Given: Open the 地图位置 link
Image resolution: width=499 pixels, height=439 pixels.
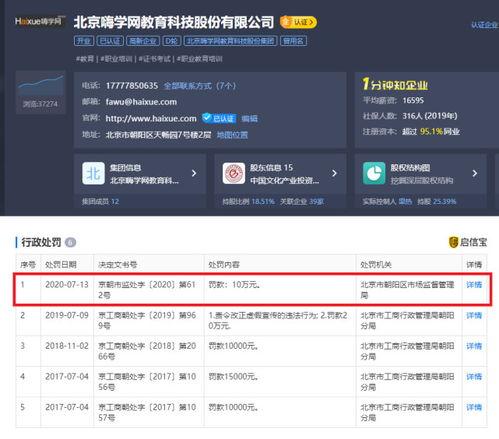Looking at the screenshot, I should [232, 135].
